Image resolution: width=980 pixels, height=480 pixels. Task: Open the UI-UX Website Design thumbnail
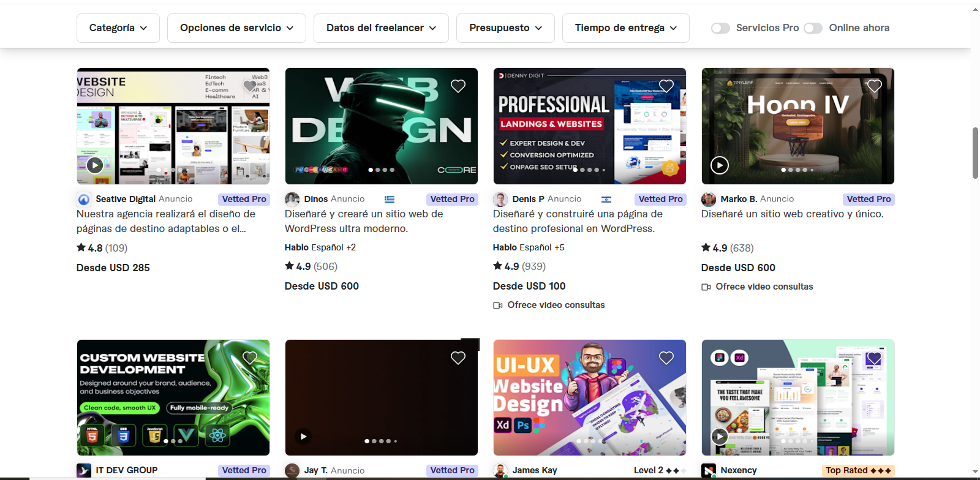(590, 398)
